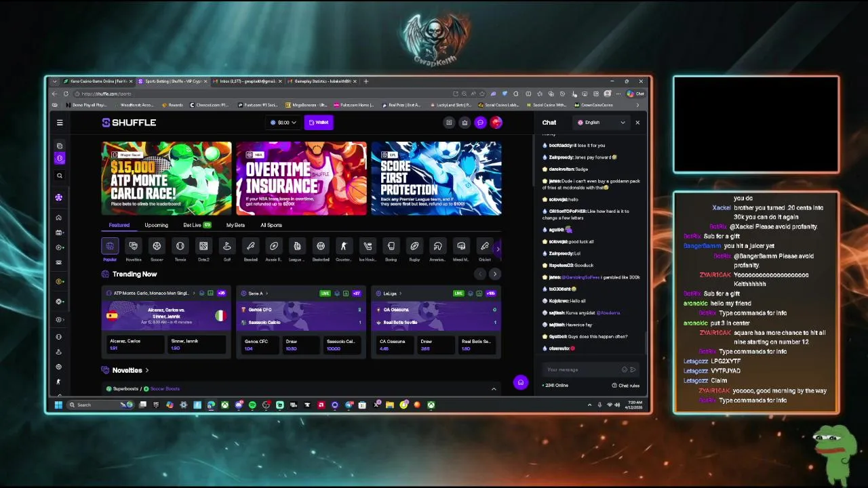Open the Windows Start button
The width and height of the screenshot is (868, 488).
click(x=58, y=405)
